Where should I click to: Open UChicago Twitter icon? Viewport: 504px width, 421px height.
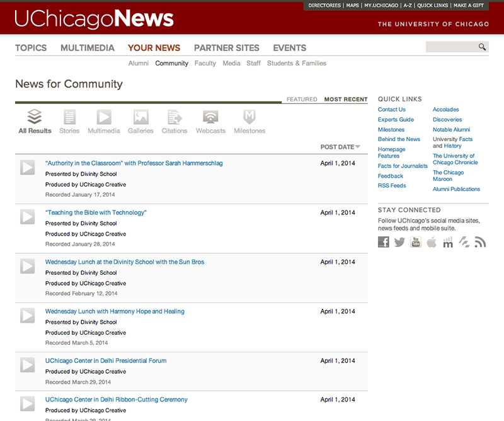click(x=399, y=242)
